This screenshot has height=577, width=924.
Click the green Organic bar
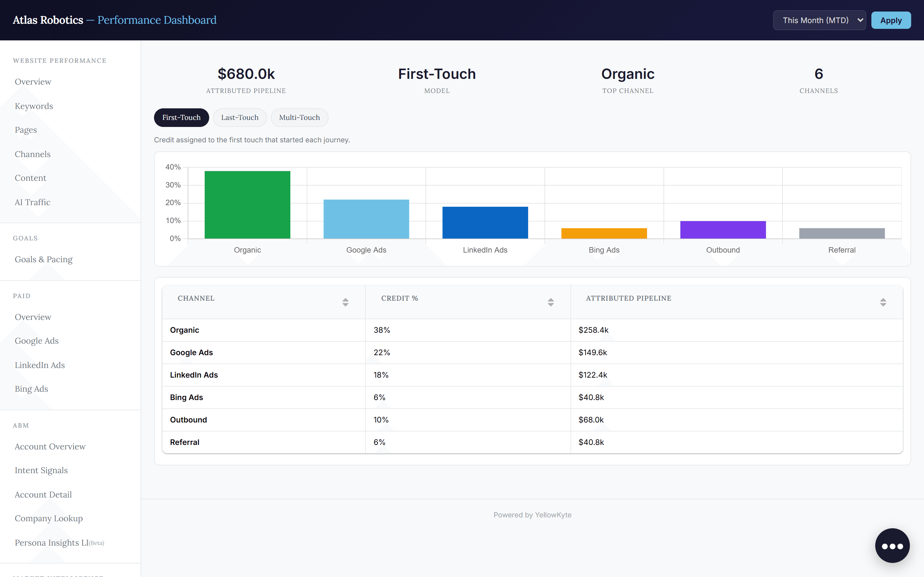coord(247,205)
